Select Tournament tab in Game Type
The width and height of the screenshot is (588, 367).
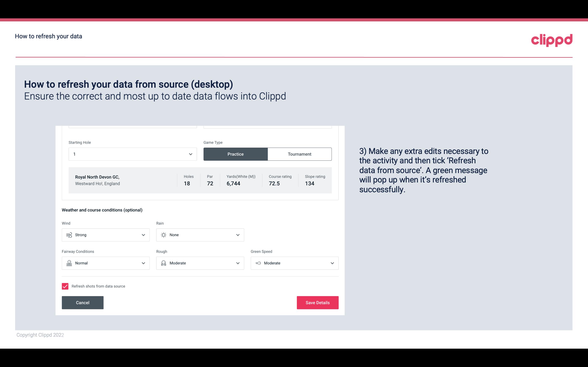299,154
